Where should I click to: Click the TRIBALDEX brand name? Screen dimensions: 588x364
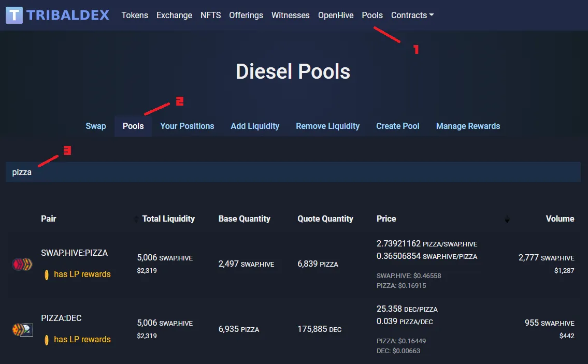pyautogui.click(x=68, y=15)
